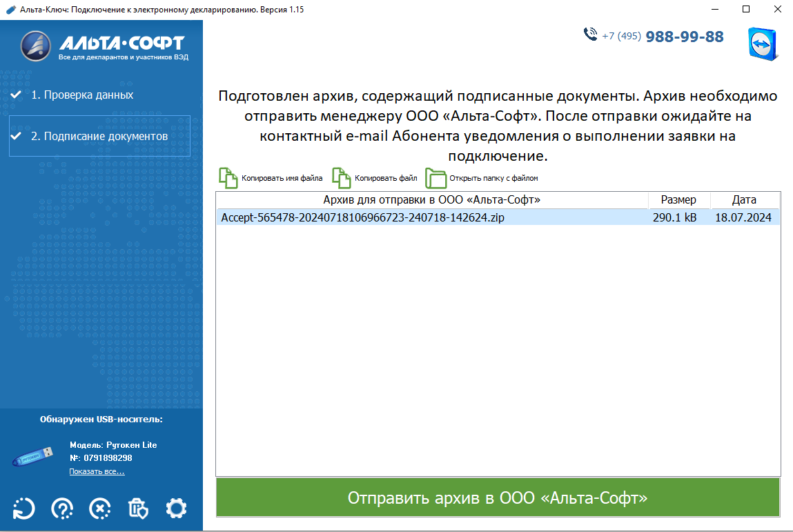
Task: Click "Копировать имя файла" label
Action: pyautogui.click(x=282, y=178)
